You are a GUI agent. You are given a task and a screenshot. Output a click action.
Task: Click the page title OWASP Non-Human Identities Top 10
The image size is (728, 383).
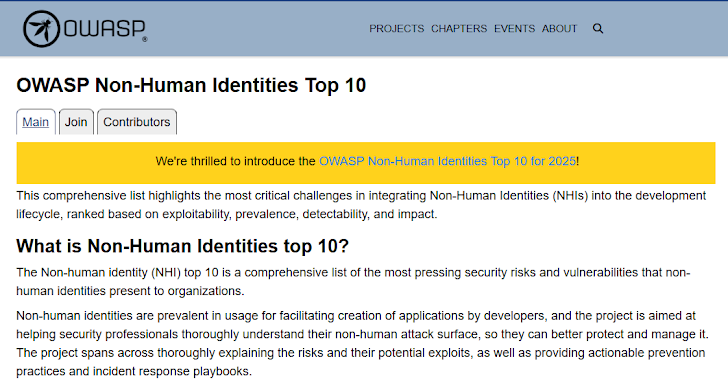[x=191, y=85]
